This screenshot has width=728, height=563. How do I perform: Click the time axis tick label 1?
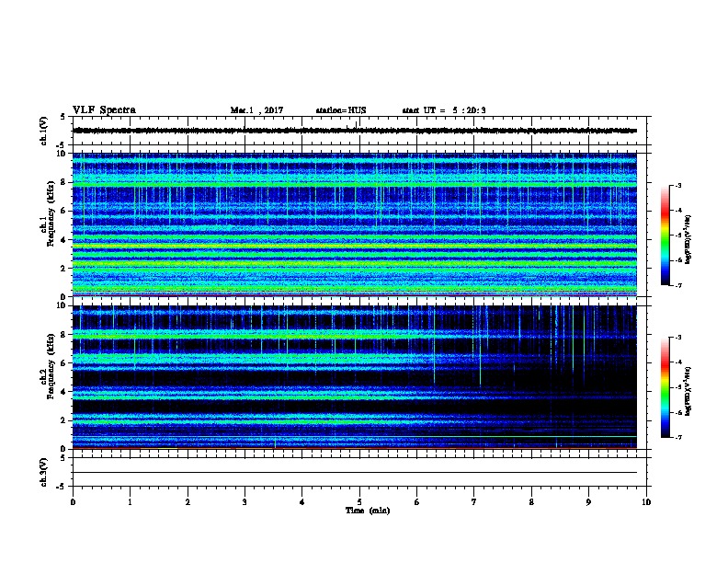[x=130, y=502]
